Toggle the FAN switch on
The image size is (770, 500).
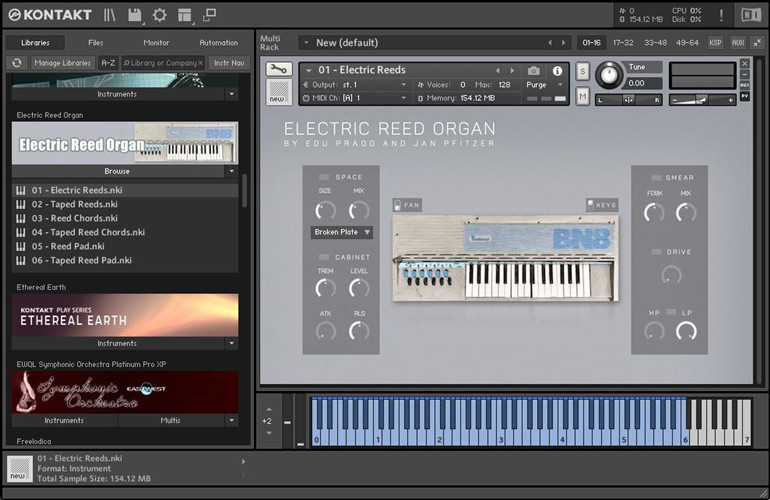tap(398, 205)
